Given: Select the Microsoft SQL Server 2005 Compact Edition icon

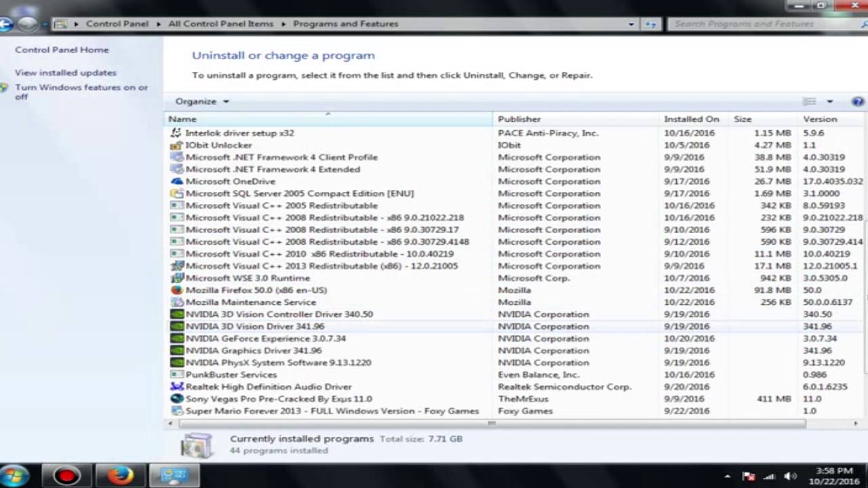Looking at the screenshot, I should point(176,193).
